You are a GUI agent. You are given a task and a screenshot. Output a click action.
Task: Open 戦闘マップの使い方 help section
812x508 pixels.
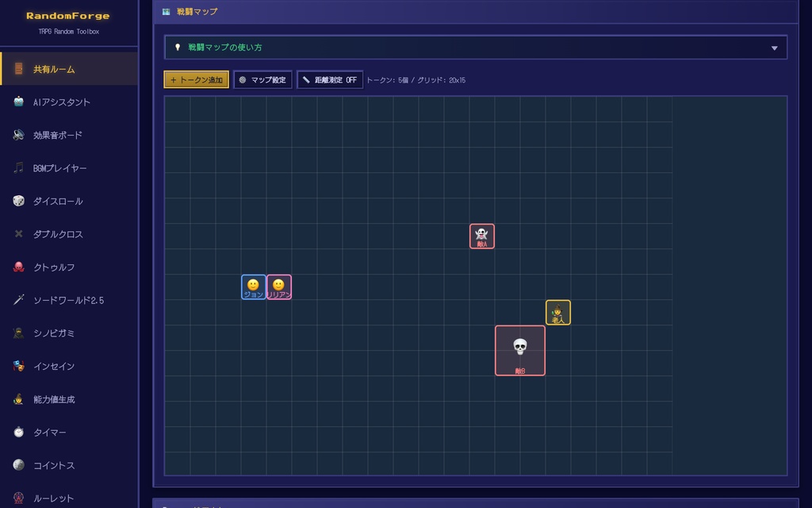pos(476,47)
